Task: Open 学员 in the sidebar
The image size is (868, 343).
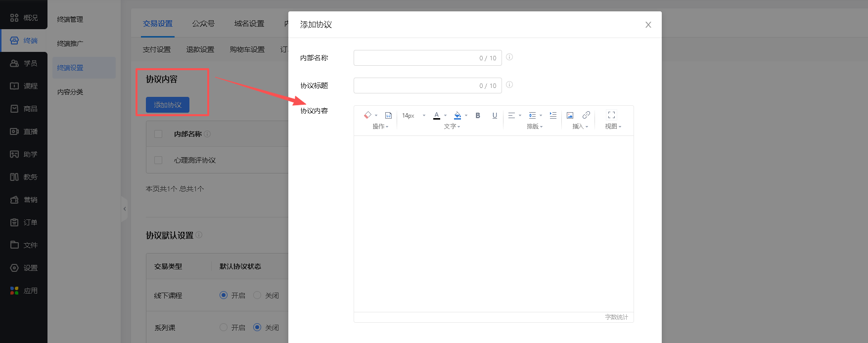Action: tap(24, 63)
